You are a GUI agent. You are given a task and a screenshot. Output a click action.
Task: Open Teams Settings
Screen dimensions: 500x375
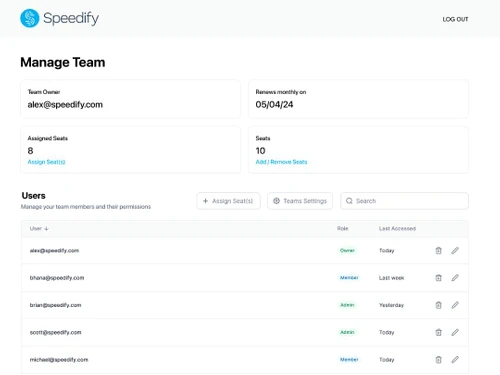[x=300, y=201]
